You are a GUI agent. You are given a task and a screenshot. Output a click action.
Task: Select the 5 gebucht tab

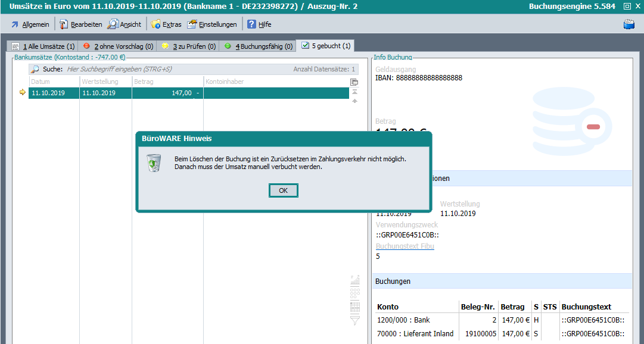[326, 46]
